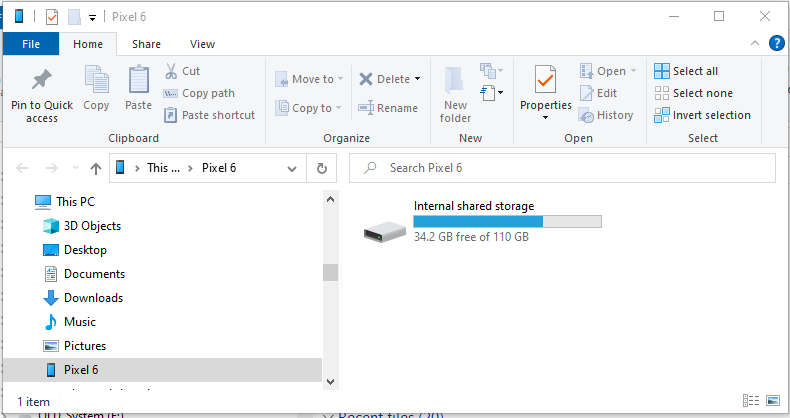The image size is (790, 418).
Task: Select Pictures in navigation pane
Action: coord(75,346)
